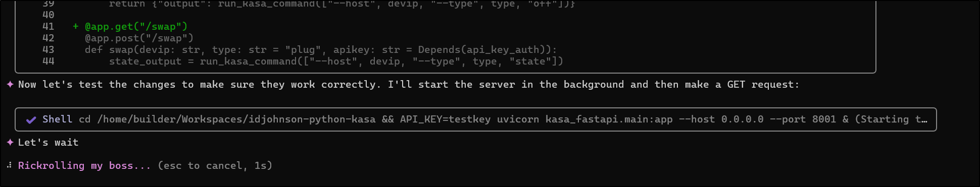Click 'kasa_fastapi.main:app' in the uvicorn command
This screenshot has width=980, height=187.
[x=609, y=119]
